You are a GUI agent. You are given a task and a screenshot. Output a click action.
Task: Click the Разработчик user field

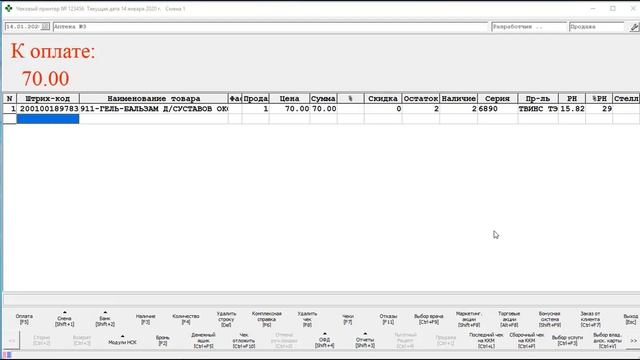click(x=529, y=27)
